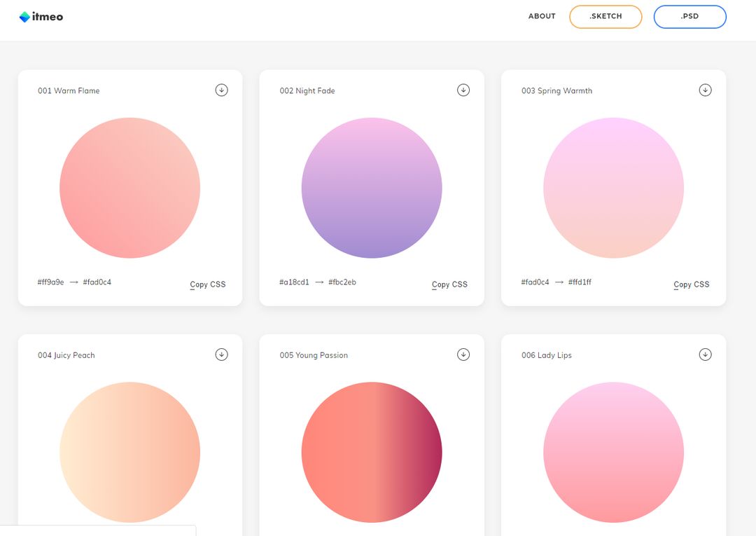The height and width of the screenshot is (536, 756).
Task: Copy the #fad0c4 code in Spring Warmth card
Action: pyautogui.click(x=535, y=282)
